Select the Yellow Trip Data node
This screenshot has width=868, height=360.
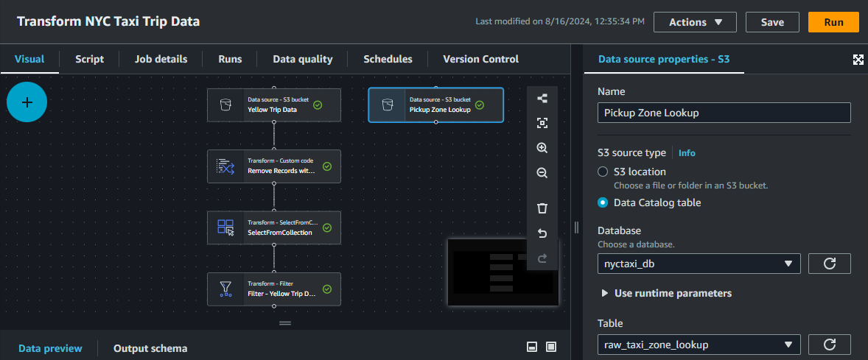tap(274, 105)
